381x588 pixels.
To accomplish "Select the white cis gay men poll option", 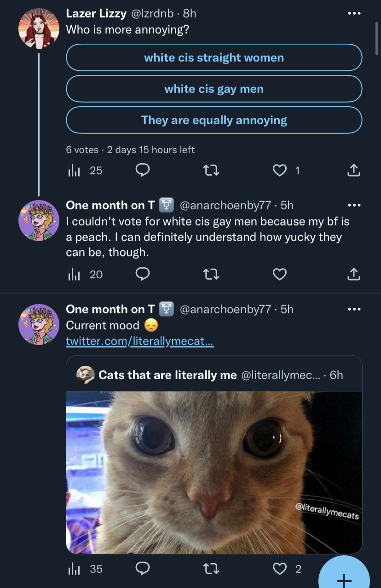I will click(x=214, y=89).
